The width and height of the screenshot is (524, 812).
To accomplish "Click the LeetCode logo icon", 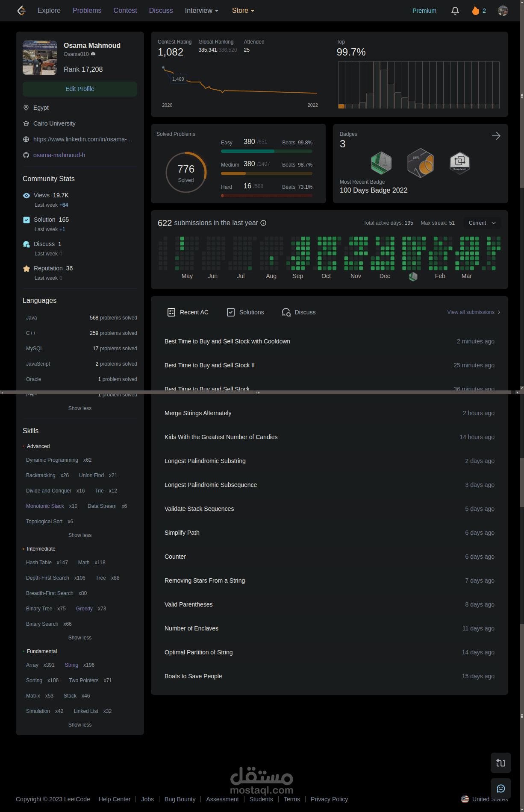I will [x=21, y=10].
